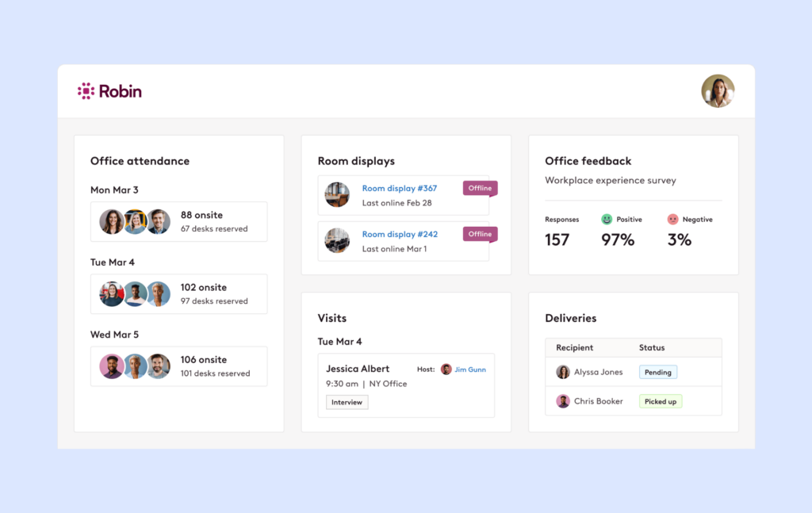Open the Room display #367 link
Screen dimensions: 812x513
click(x=400, y=189)
